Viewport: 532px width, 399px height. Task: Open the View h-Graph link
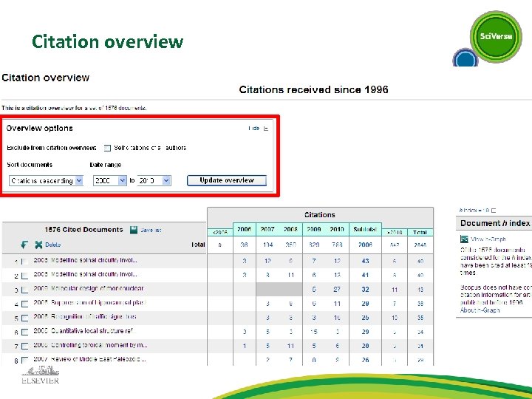click(x=488, y=239)
